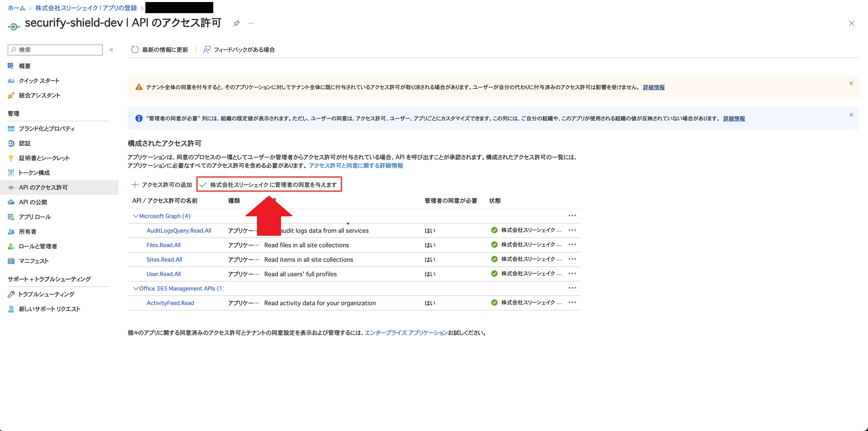Image resolution: width=868 pixels, height=431 pixels.
Task: Open 証明書とシークレット page
Action: click(x=39, y=158)
